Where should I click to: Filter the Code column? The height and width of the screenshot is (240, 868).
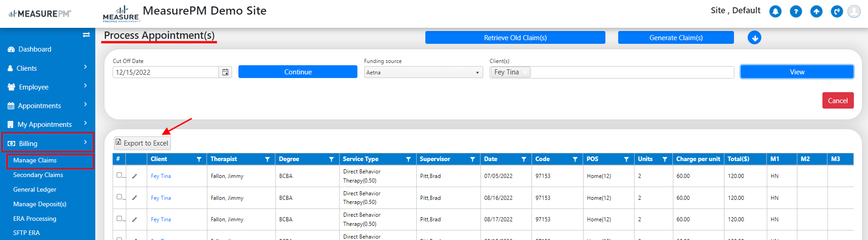point(575,159)
